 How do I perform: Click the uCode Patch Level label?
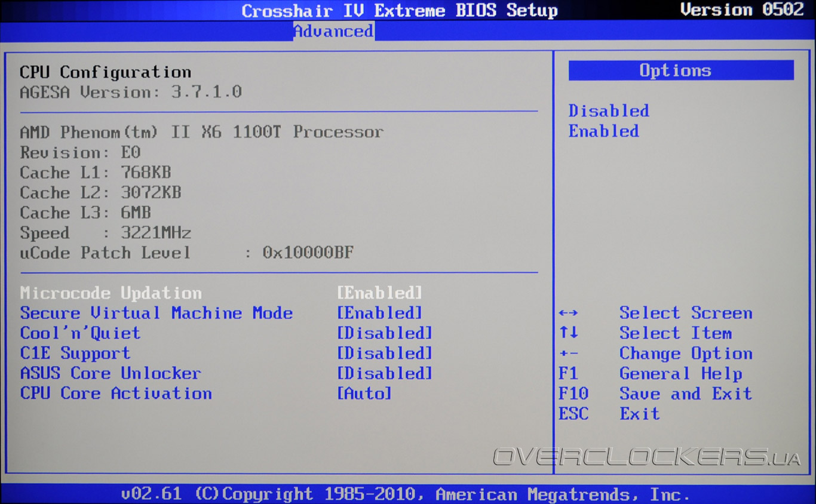point(106,253)
